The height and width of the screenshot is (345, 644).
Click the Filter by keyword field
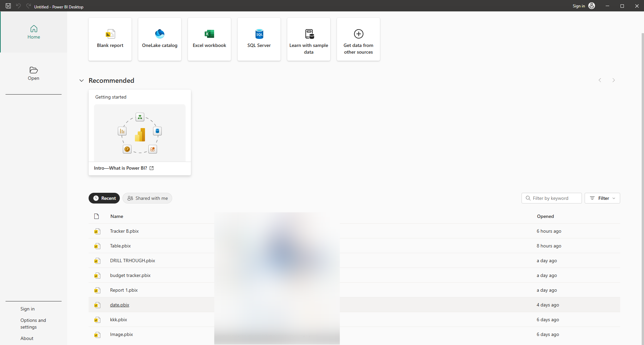click(x=552, y=198)
